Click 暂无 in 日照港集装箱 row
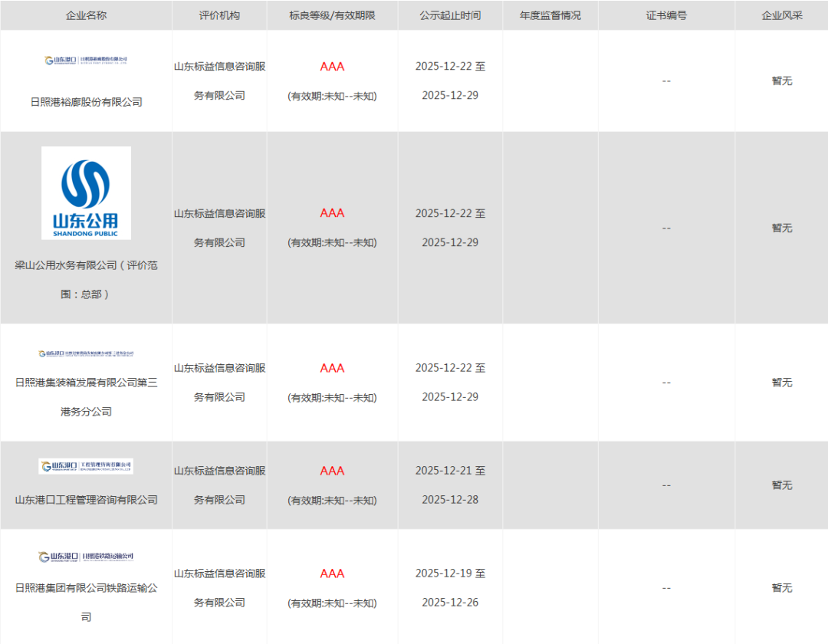Screen dimensions: 828x644 pos(782,383)
